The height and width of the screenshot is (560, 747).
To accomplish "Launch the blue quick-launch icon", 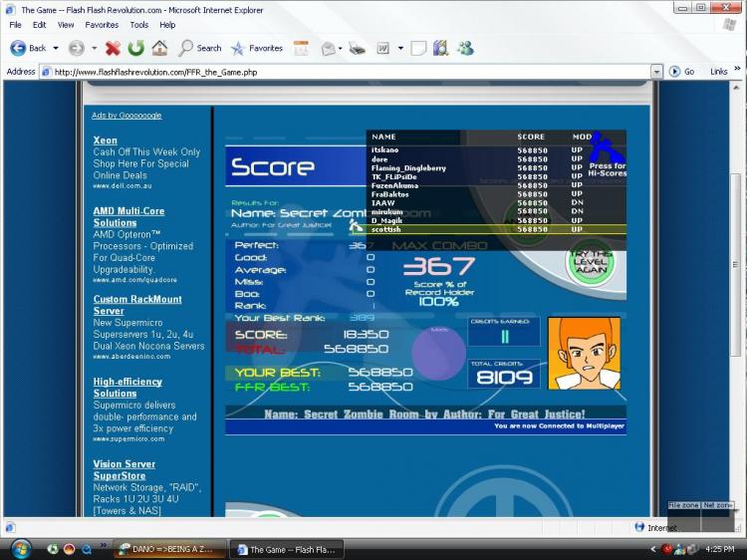I will [x=87, y=549].
